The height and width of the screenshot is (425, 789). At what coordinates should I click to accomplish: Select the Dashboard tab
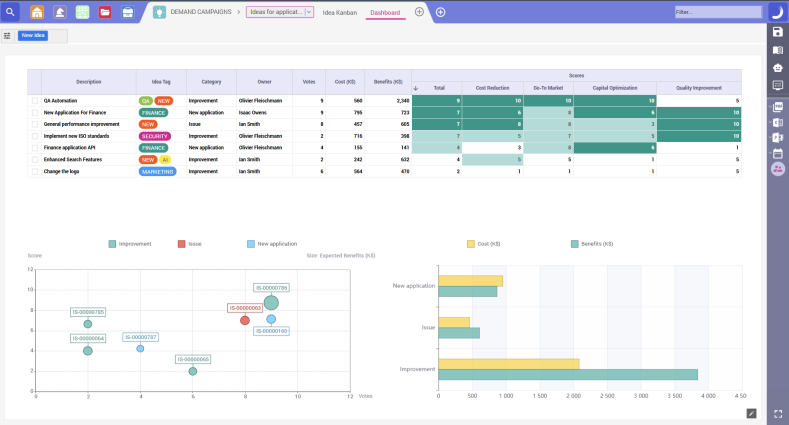[385, 12]
